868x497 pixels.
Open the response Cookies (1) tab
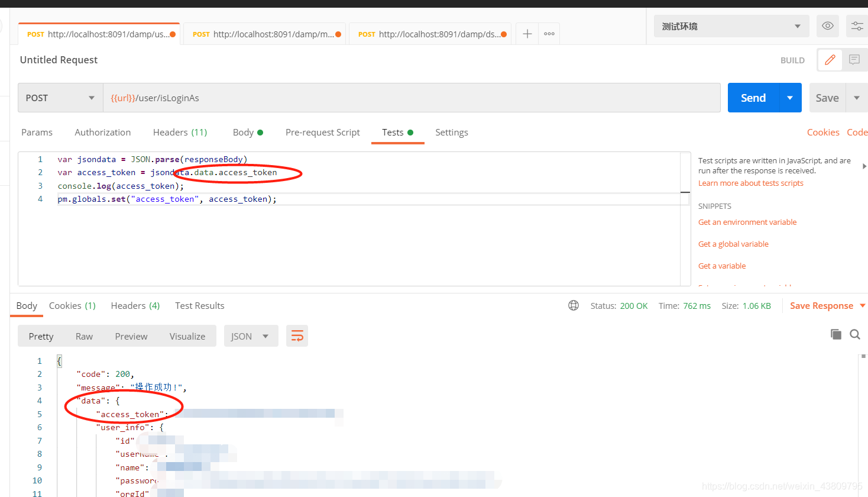click(x=72, y=305)
